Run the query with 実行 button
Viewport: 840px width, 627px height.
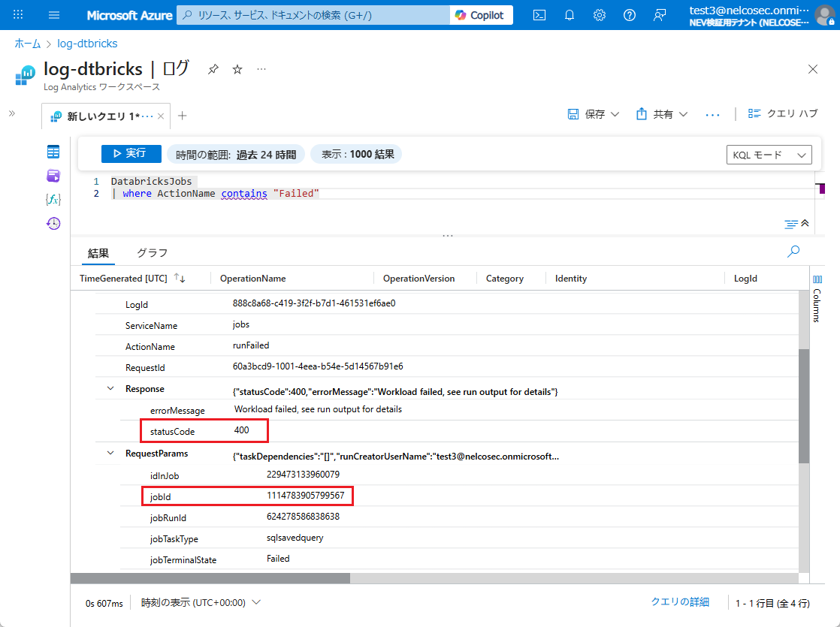point(131,153)
